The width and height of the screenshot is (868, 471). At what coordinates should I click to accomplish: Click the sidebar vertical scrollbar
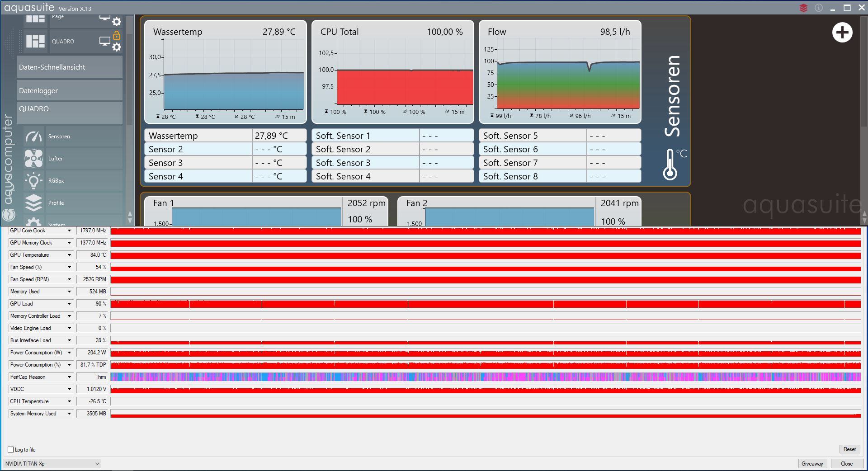pos(130,79)
